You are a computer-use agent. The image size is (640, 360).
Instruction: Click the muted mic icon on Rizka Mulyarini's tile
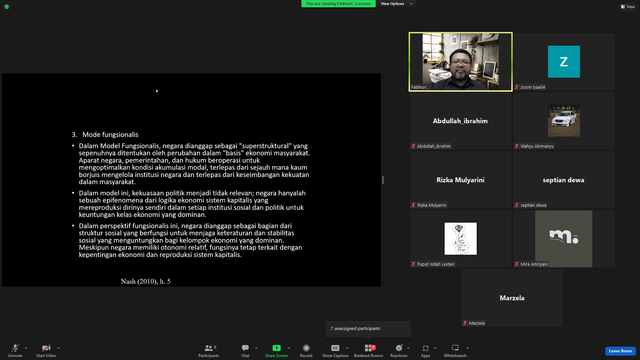coord(413,205)
